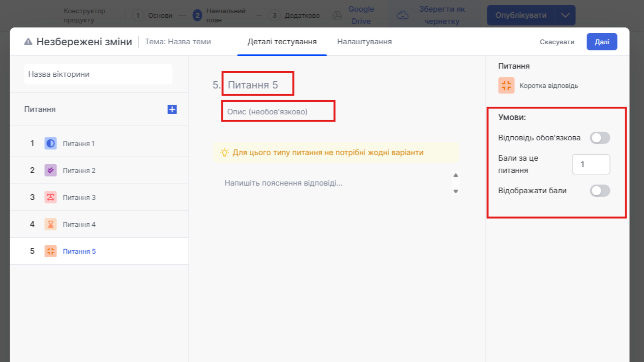Enable the Відповідь обов'язкова toggle
This screenshot has width=644, height=362.
(599, 138)
